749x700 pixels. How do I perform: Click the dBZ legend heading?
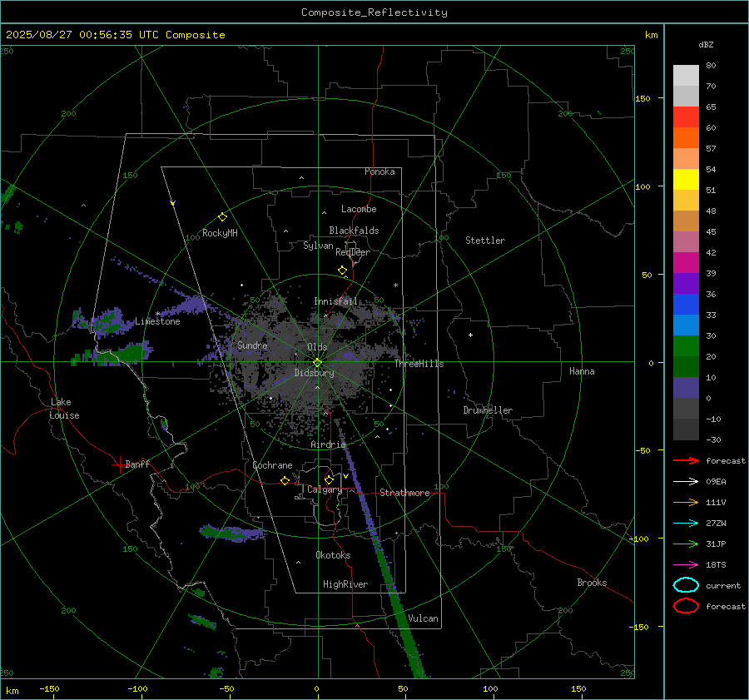pyautogui.click(x=706, y=45)
